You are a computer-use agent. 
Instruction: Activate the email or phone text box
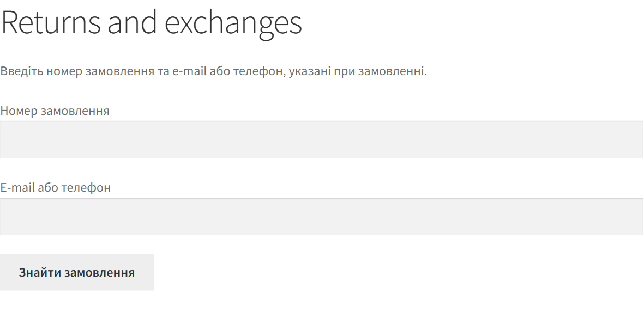coord(322,217)
